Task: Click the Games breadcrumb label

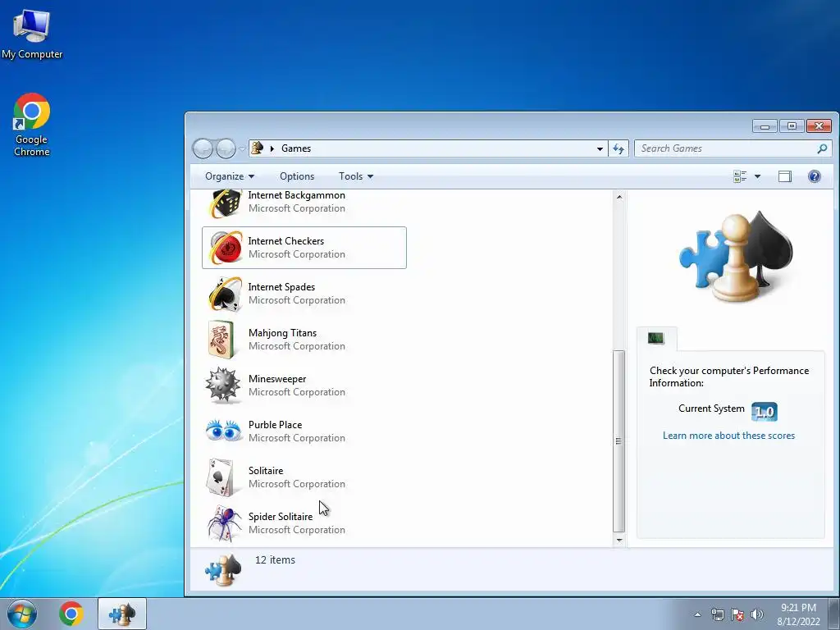Action: (x=295, y=148)
